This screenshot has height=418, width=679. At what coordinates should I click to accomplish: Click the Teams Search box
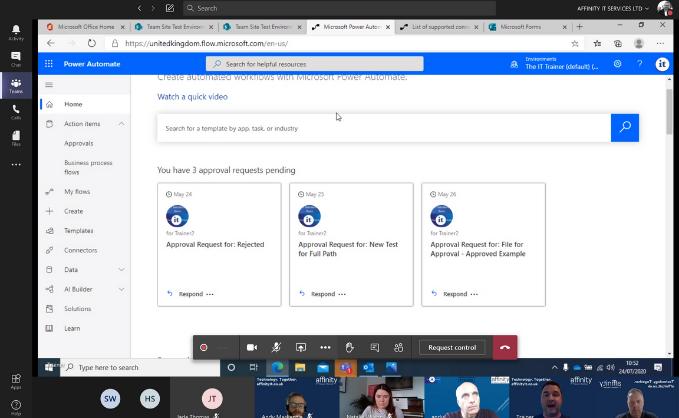pyautogui.click(x=340, y=8)
